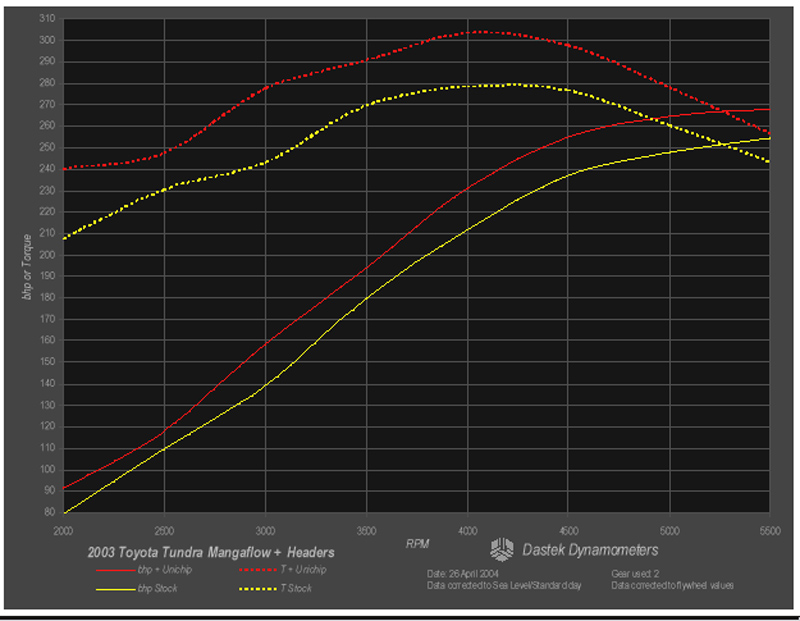The height and width of the screenshot is (621, 800).
Task: Click the 130 value on the y-axis
Action: [x=47, y=406]
